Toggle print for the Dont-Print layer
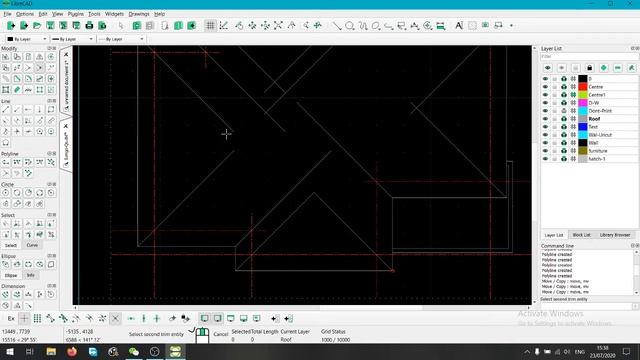 [564, 111]
